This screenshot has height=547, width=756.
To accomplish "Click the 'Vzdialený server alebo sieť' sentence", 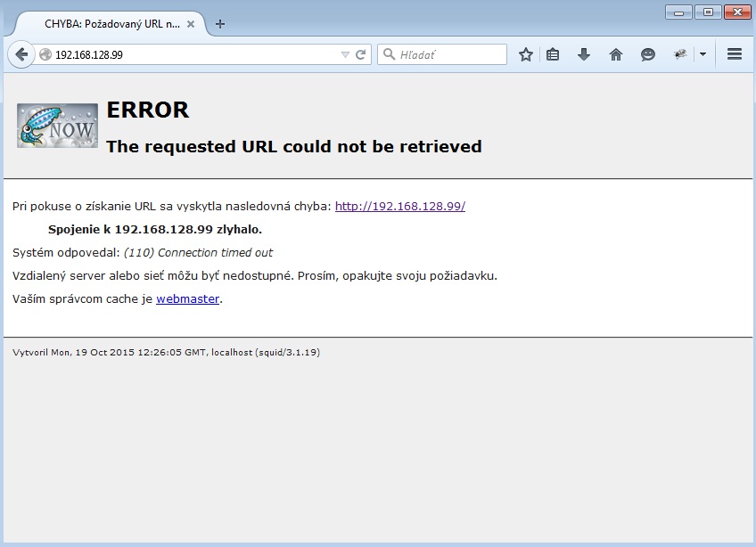I will (255, 275).
